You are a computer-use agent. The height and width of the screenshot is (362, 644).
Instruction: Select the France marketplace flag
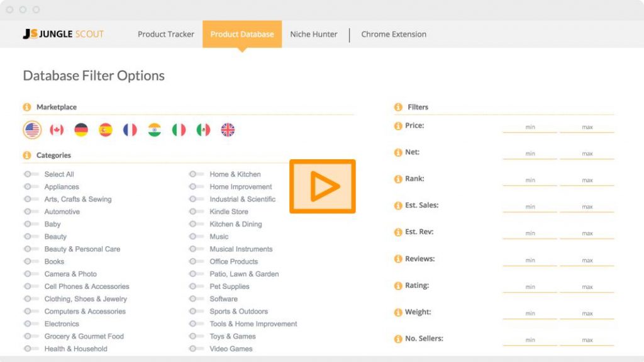pyautogui.click(x=130, y=130)
